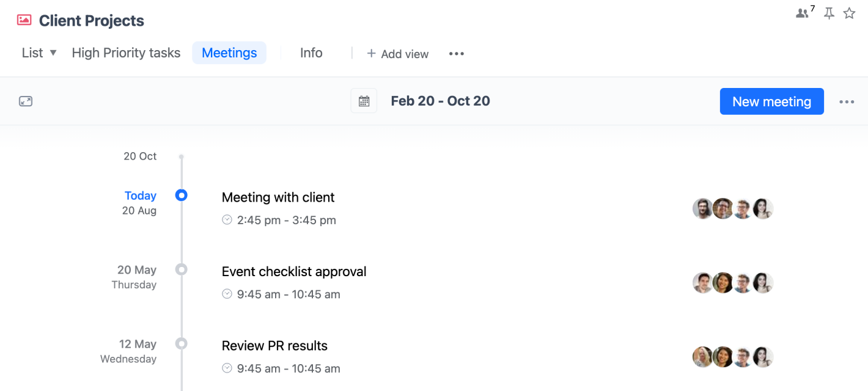Select the Today marker on the timeline
868x391 pixels.
[181, 195]
